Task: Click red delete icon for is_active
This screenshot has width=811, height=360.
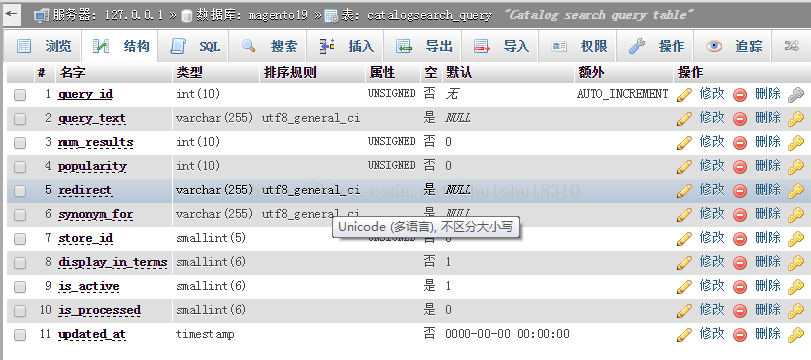Action: pyautogui.click(x=740, y=287)
